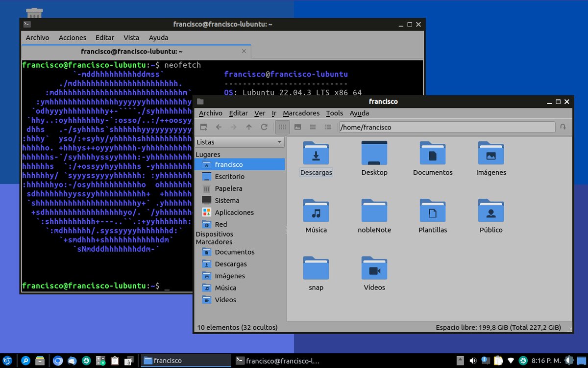Switch to the francisco taskbar window button

pos(186,361)
